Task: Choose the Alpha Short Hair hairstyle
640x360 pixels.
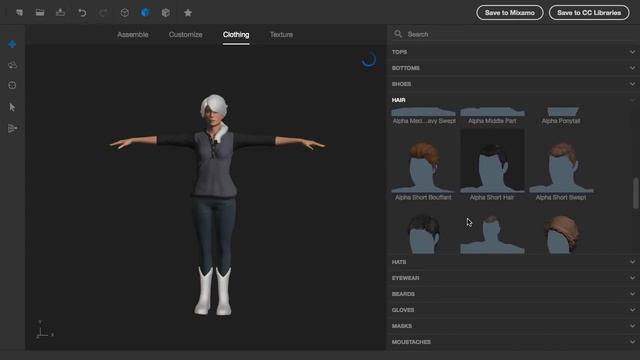Action: [x=492, y=165]
